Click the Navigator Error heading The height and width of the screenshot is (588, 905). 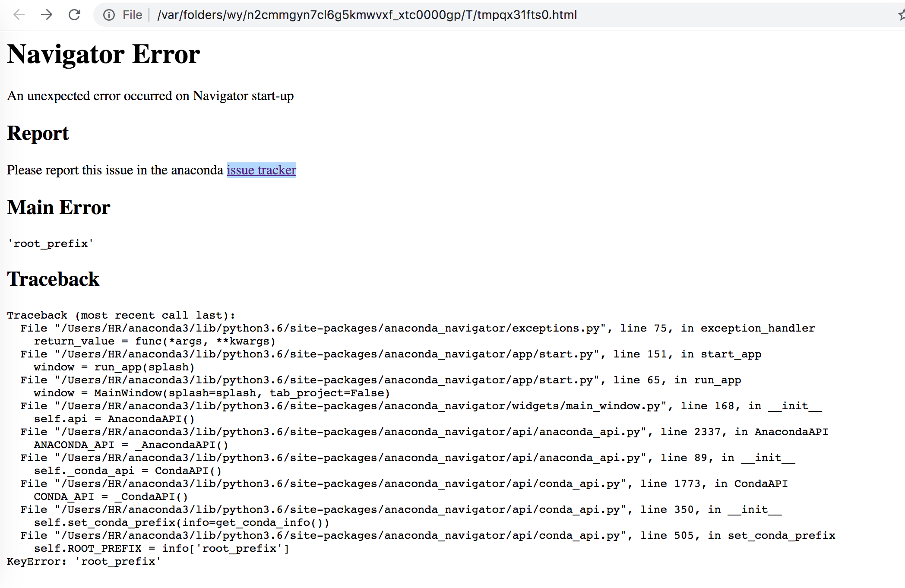click(x=103, y=54)
